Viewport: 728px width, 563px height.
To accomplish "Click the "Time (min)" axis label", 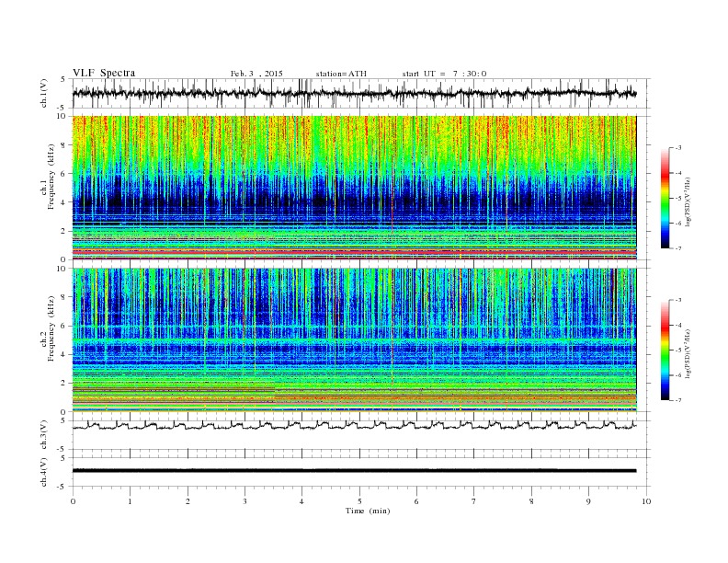I will (368, 511).
